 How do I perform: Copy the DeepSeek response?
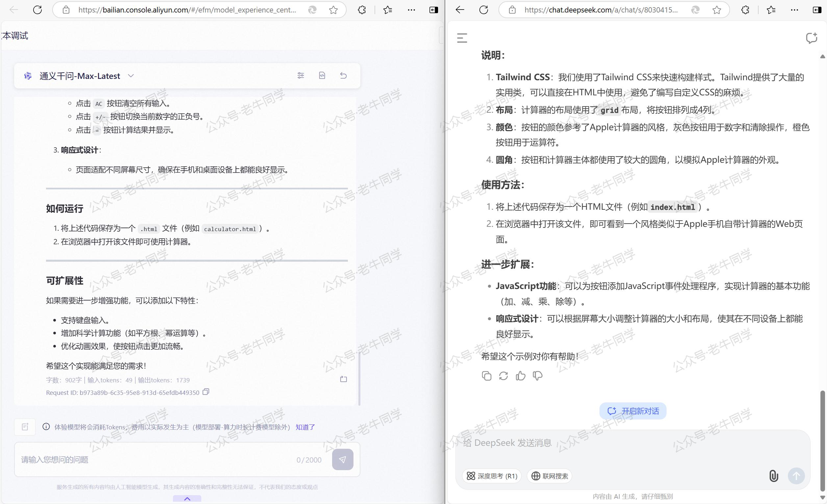tap(486, 376)
